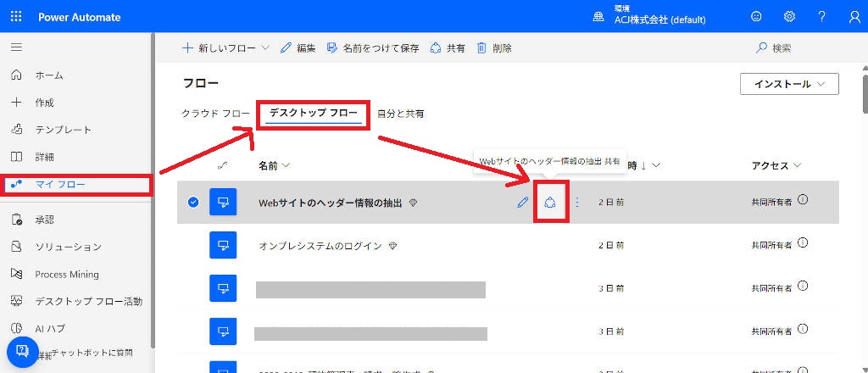Open the feedback smiley icon

[x=756, y=17]
